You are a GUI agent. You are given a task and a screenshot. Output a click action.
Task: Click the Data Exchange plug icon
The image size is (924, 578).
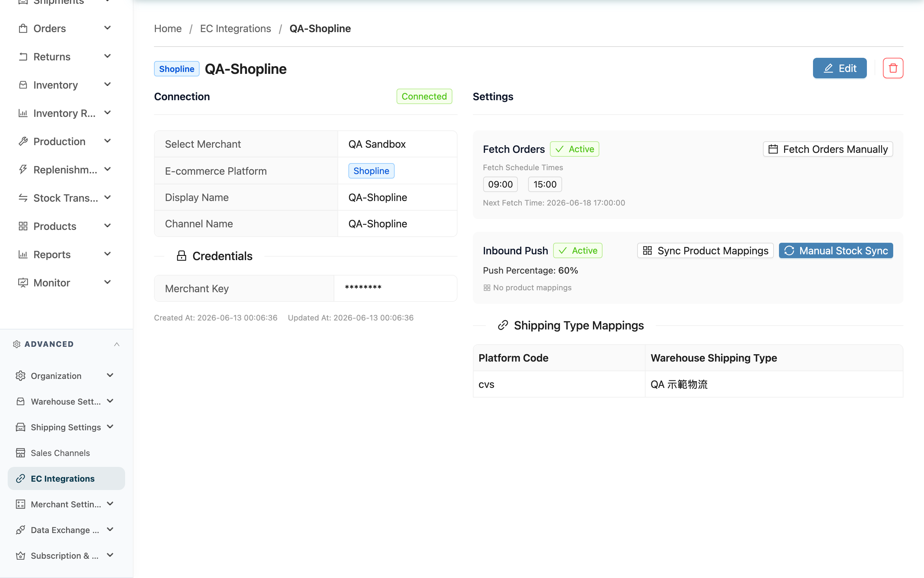[21, 530]
